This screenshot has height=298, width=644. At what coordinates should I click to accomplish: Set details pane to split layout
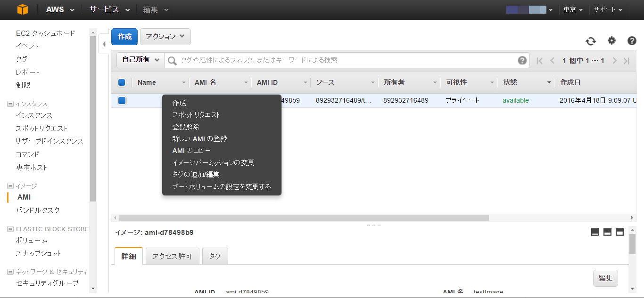pyautogui.click(x=607, y=232)
